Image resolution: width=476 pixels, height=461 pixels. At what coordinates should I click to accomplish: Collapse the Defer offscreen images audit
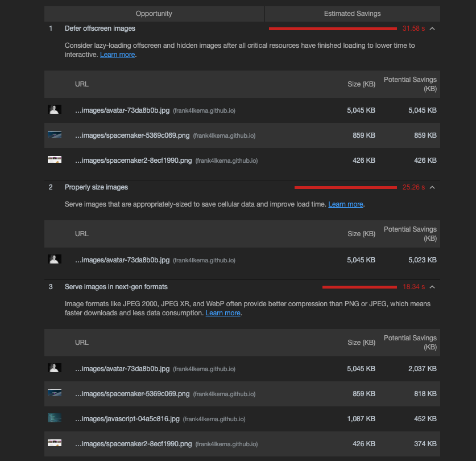coord(432,28)
